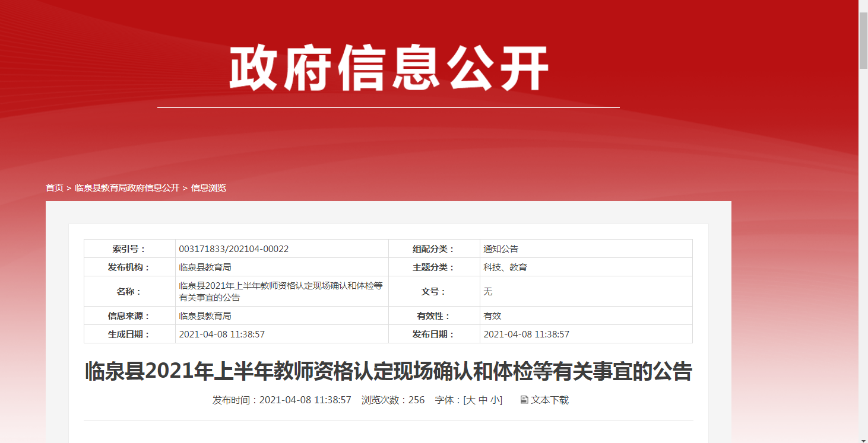Click the 发布机构 label cell
The height and width of the screenshot is (443, 868).
[130, 267]
